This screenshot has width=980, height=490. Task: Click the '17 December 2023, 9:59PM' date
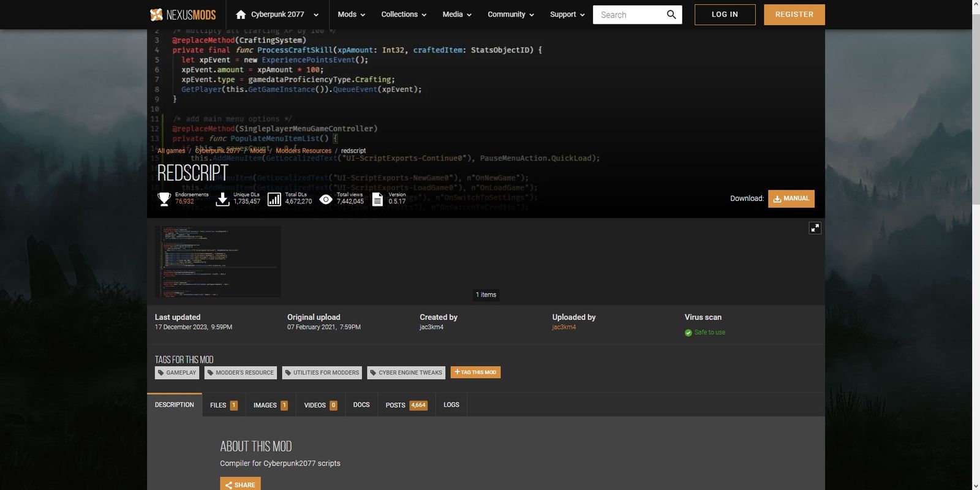(x=194, y=327)
